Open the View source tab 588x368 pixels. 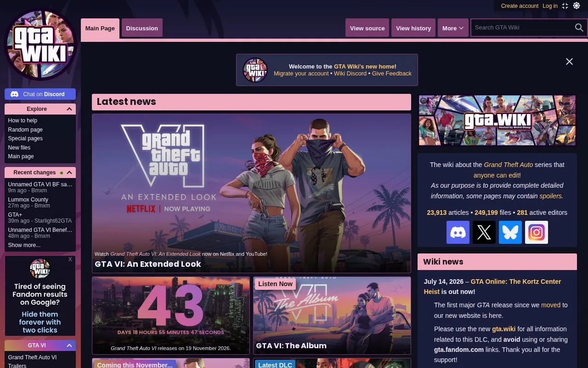pos(367,28)
